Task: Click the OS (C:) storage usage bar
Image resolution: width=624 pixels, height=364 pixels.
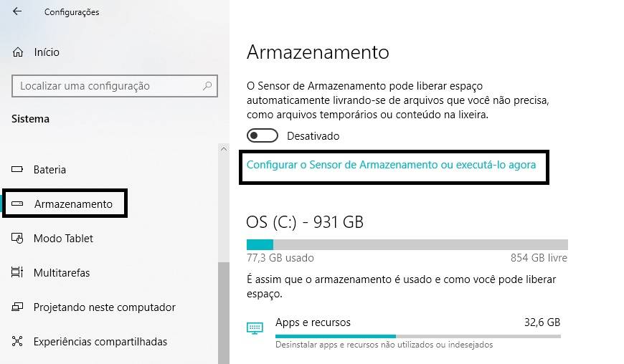Action: coord(407,244)
